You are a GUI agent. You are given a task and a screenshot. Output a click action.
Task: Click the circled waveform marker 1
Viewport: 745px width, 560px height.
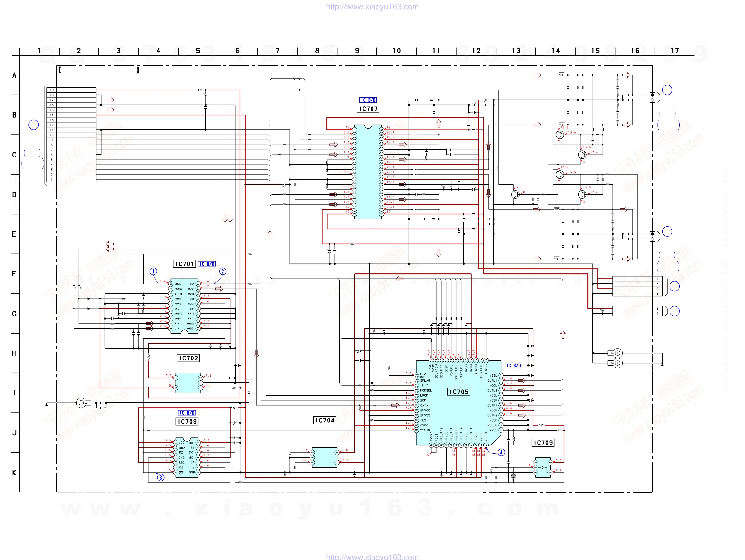(153, 271)
